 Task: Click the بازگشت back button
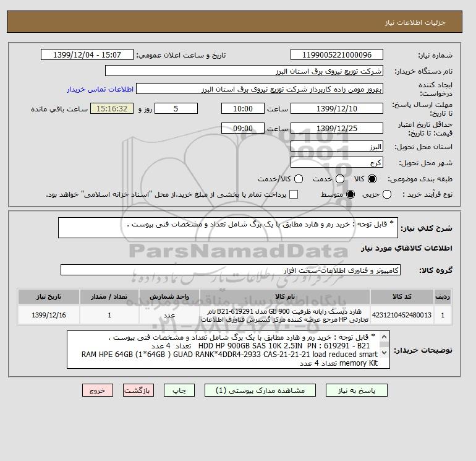pyautogui.click(x=138, y=390)
